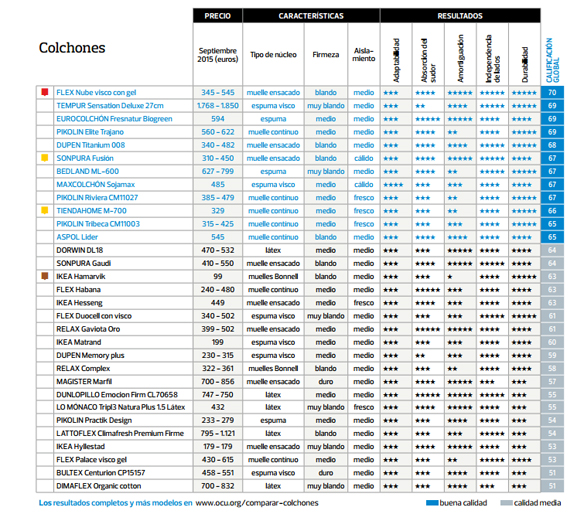Click the CALIFICACIÓN GLOBAL column heading
The image size is (584, 514).
[x=552, y=60]
